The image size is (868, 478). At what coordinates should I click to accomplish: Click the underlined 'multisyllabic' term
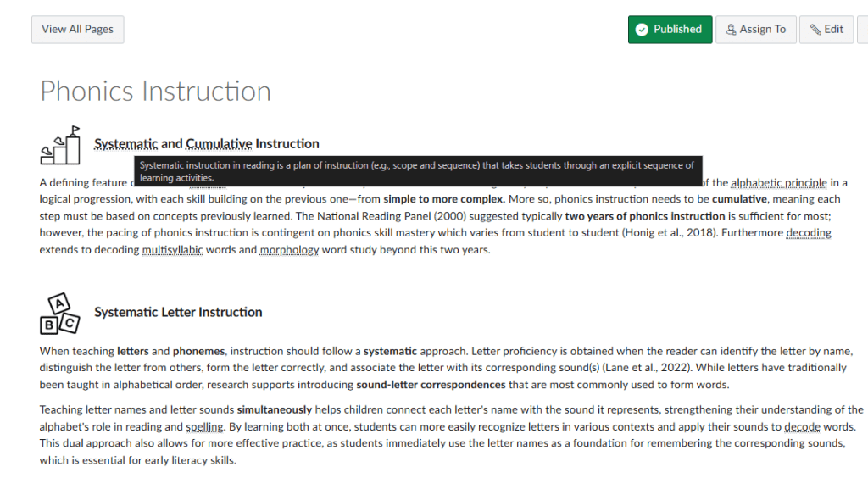click(x=172, y=250)
